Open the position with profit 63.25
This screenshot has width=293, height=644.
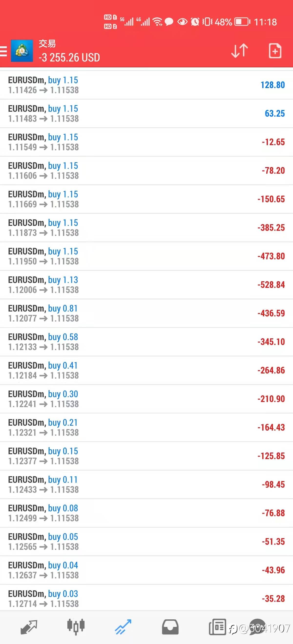[x=146, y=113]
